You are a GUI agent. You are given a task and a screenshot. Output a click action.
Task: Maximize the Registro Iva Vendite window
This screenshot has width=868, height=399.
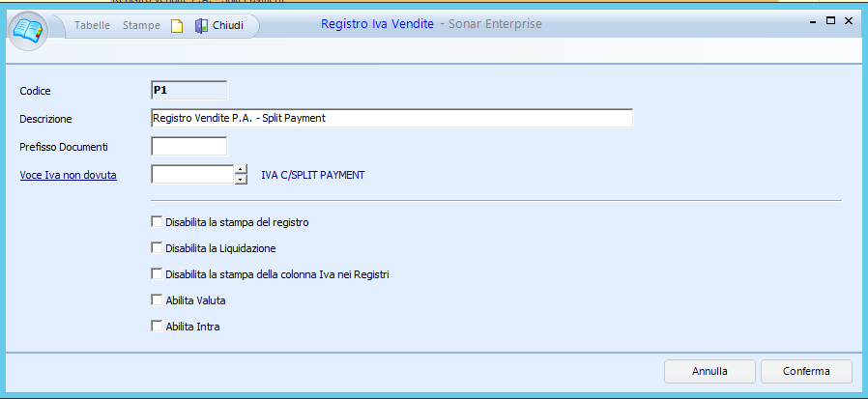(x=830, y=19)
